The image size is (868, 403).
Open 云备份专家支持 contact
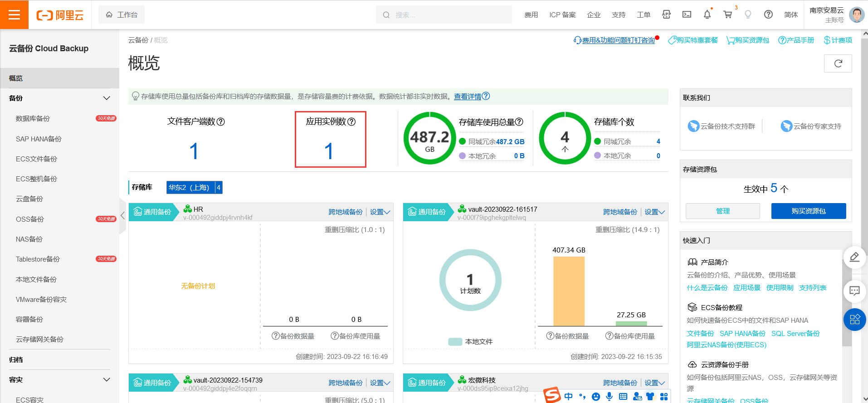(x=811, y=126)
